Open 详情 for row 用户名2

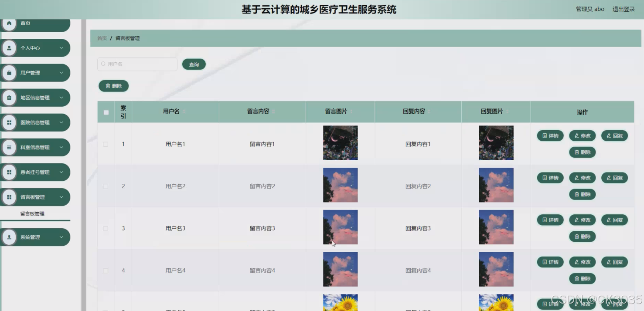click(550, 178)
